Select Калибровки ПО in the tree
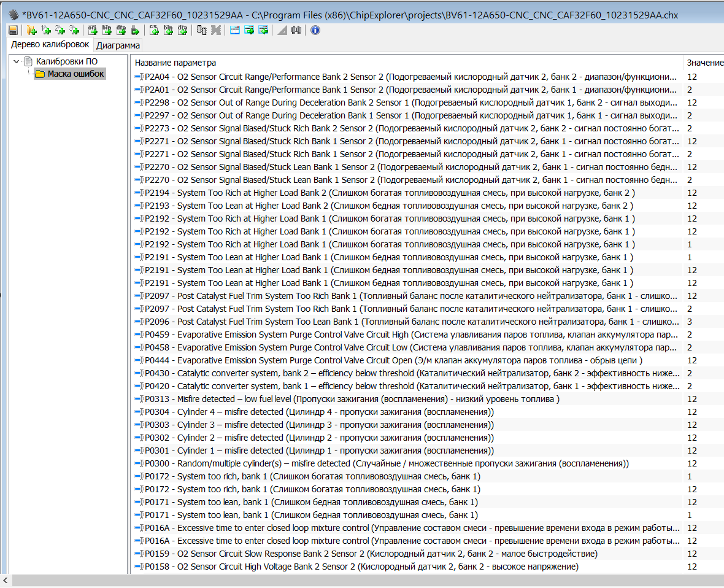Viewport: 724px width, 588px height. pyautogui.click(x=66, y=61)
